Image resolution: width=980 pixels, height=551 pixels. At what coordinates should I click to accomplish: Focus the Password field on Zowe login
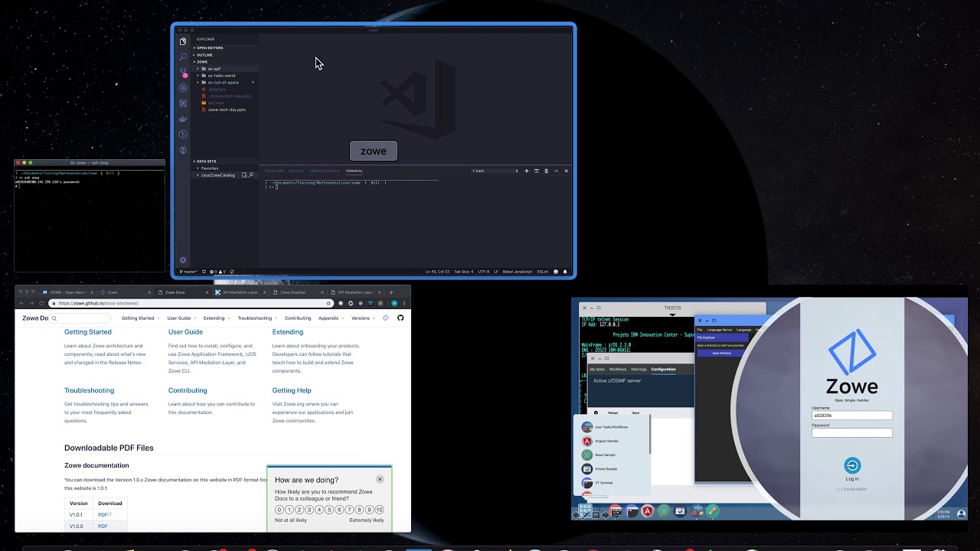click(852, 432)
